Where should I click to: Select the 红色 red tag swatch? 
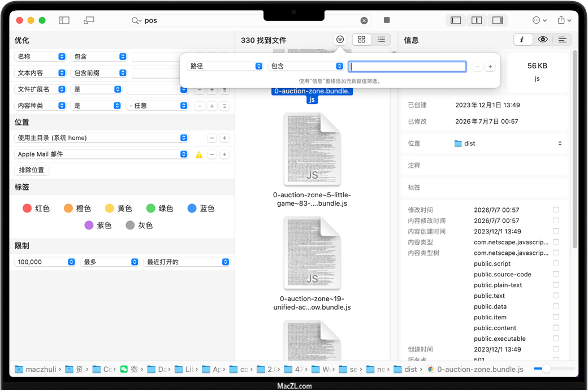(x=27, y=209)
